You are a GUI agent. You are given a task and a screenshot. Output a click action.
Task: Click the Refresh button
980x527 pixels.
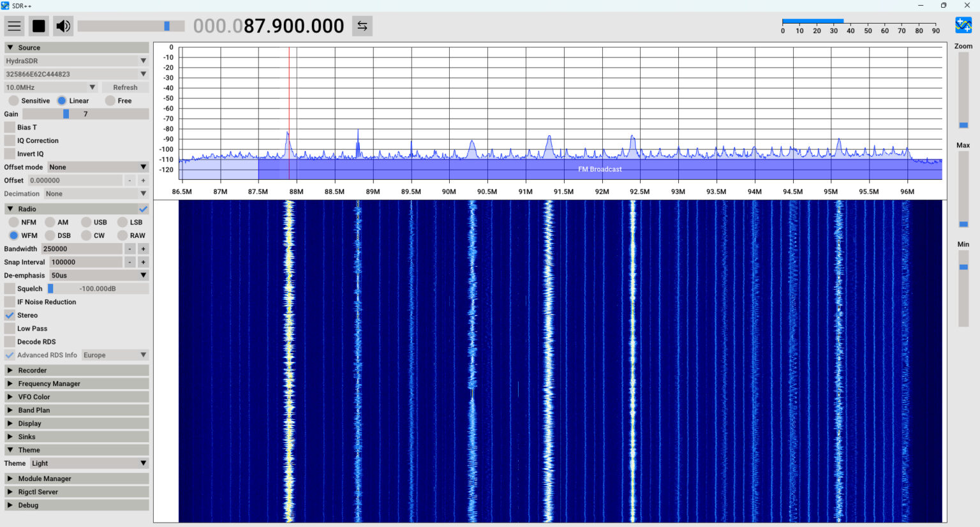(125, 87)
